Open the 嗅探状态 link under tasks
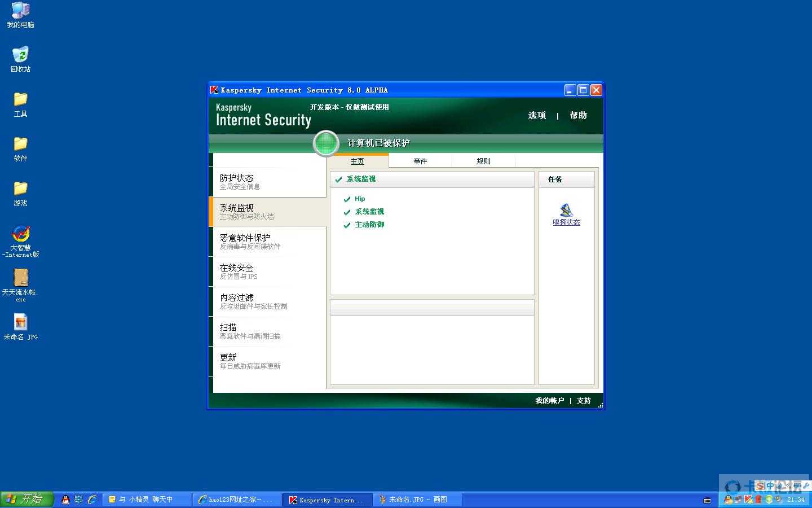 pyautogui.click(x=566, y=222)
